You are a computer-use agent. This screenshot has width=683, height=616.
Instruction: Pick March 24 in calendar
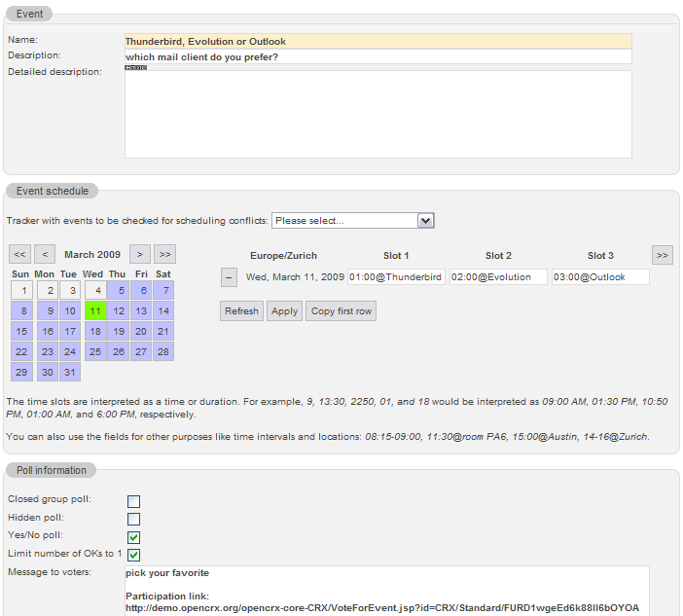[x=70, y=352]
